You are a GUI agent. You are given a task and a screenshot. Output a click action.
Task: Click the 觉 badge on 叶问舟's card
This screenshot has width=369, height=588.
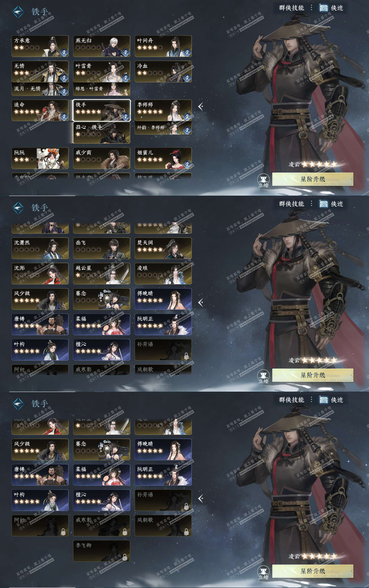[187, 52]
